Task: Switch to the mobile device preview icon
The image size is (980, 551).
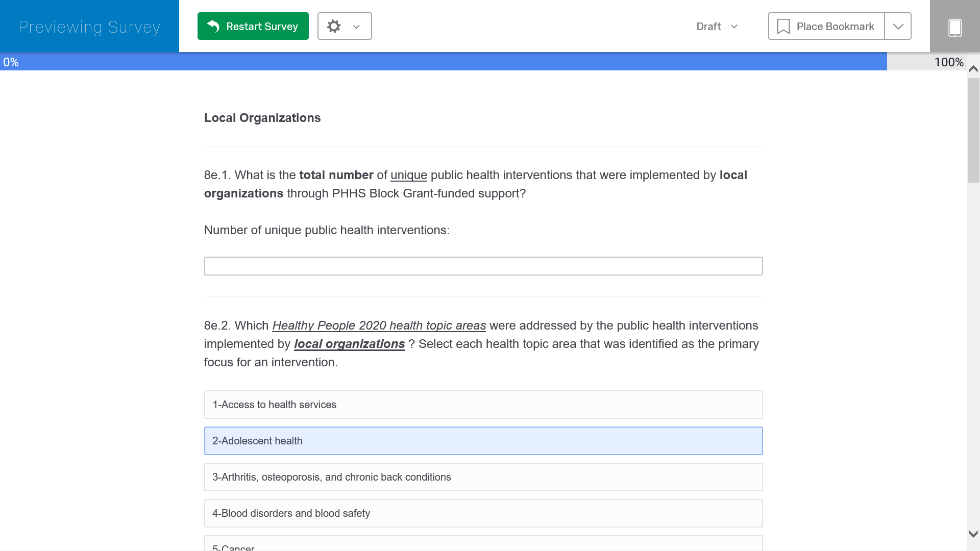Action: point(954,27)
